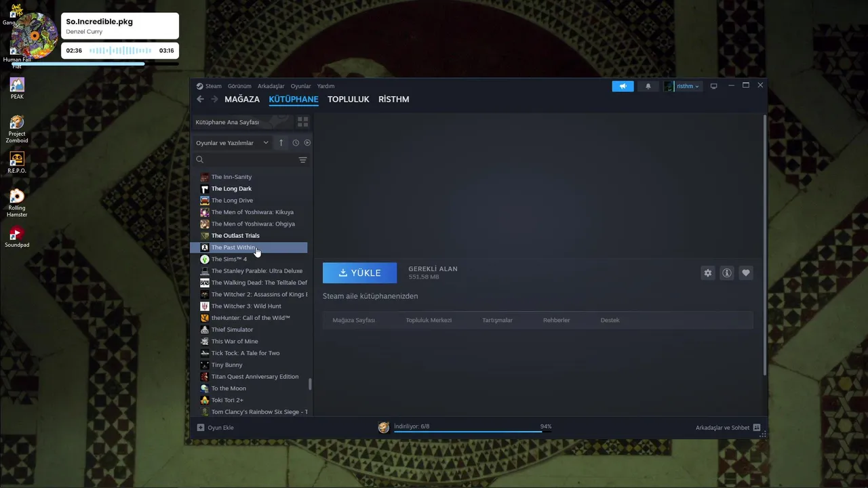Screen dimensions: 868x488
Task: Select The Long Dark in library list
Action: coord(249,188)
